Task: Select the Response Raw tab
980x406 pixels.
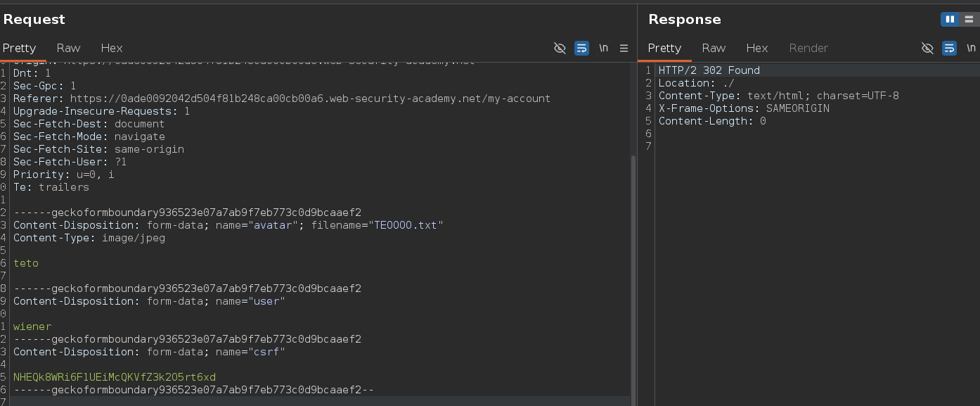Action: tap(714, 48)
